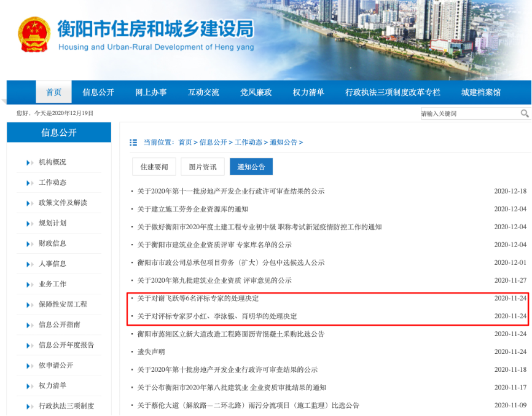This screenshot has width=532, height=416.
Task: Open notice 衡阳市市政公司总承包项目劳务分包中选候选人公示
Action: 231,262
